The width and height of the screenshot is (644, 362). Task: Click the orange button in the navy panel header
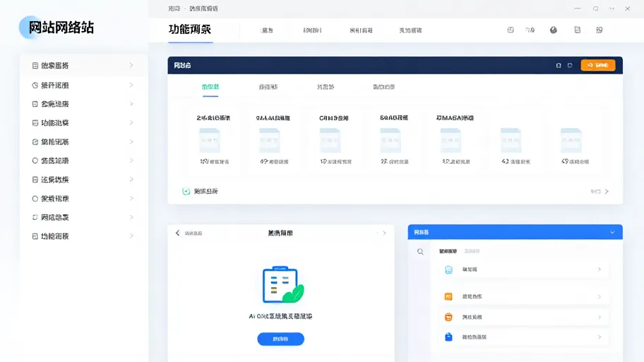pyautogui.click(x=597, y=66)
